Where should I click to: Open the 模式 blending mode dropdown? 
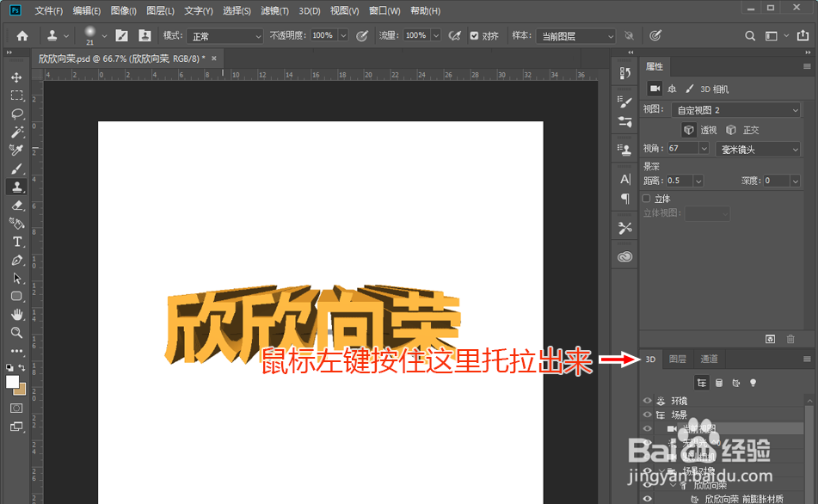(x=225, y=35)
